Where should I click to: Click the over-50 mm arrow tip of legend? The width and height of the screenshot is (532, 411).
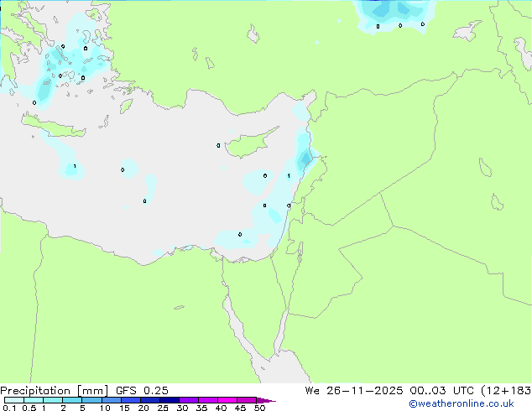(266, 400)
